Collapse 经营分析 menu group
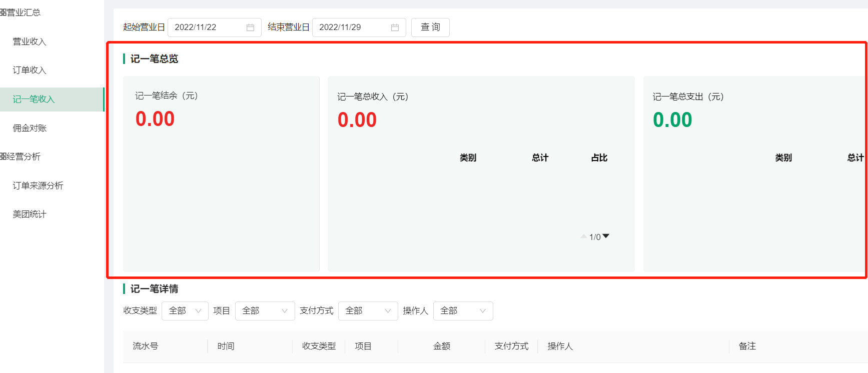This screenshot has height=373, width=868. pyautogui.click(x=20, y=156)
